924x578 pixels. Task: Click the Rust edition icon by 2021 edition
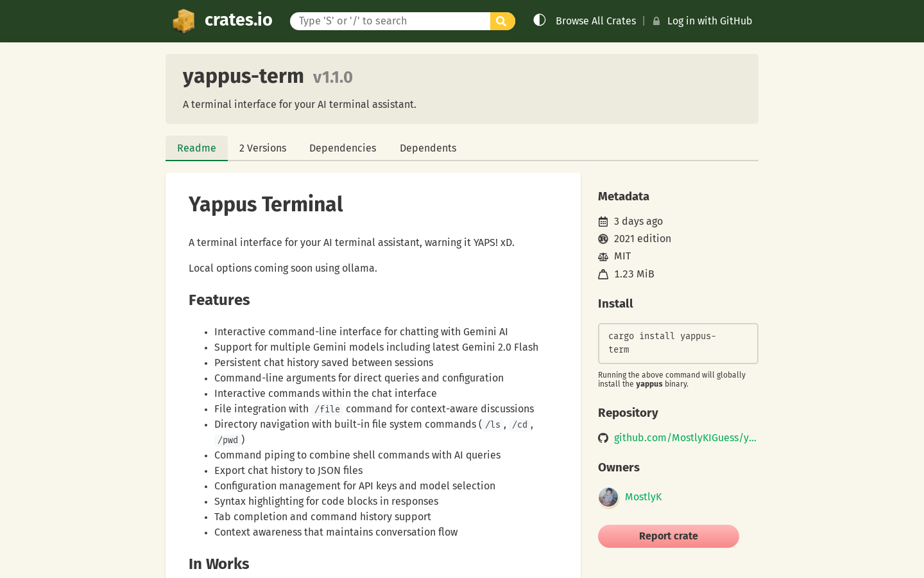603,239
